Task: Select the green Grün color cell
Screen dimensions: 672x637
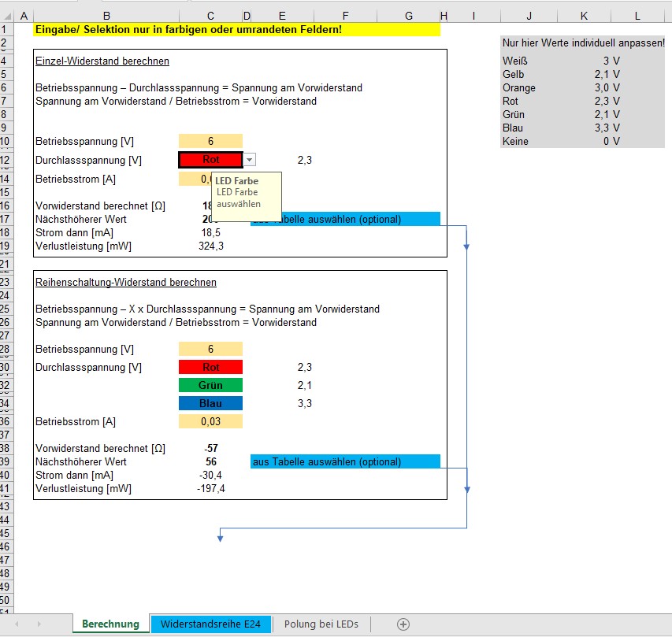Action: [x=210, y=385]
